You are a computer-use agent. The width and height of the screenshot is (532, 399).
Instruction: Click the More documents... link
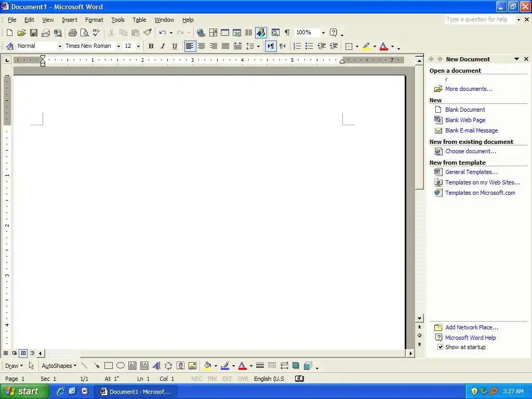[x=469, y=89]
